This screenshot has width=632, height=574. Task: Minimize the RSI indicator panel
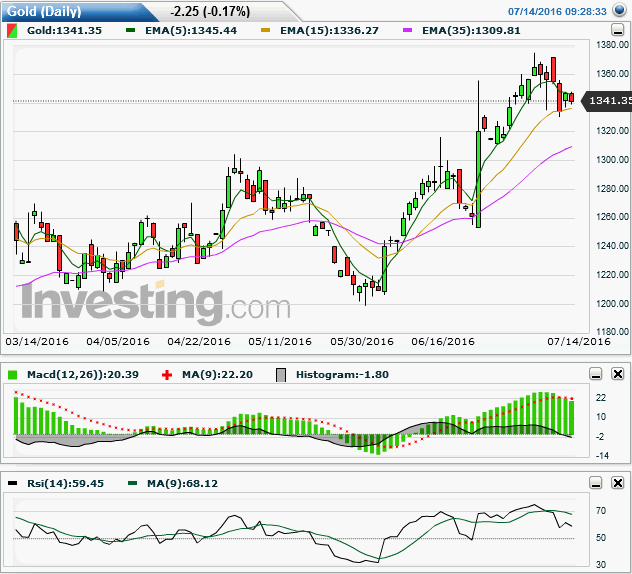[x=596, y=482]
